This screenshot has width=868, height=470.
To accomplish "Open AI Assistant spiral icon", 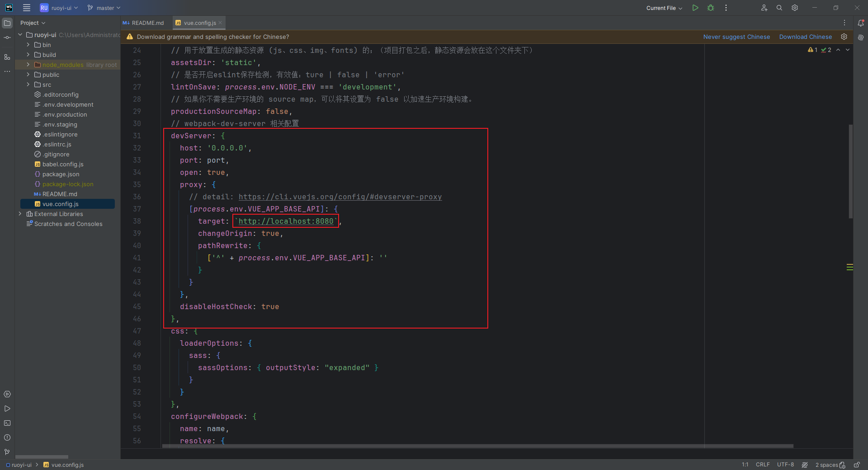I will [x=861, y=38].
